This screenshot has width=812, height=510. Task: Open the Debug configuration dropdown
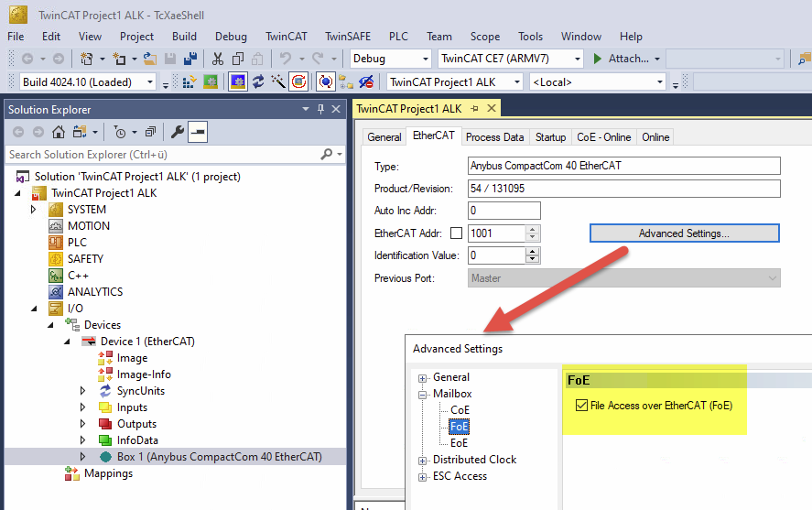coord(426,59)
